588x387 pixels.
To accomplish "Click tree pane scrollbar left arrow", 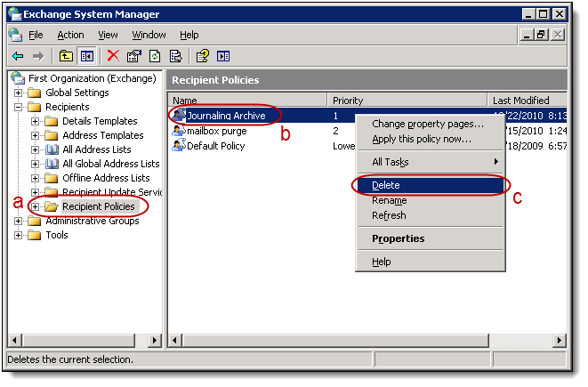I will pyautogui.click(x=14, y=341).
